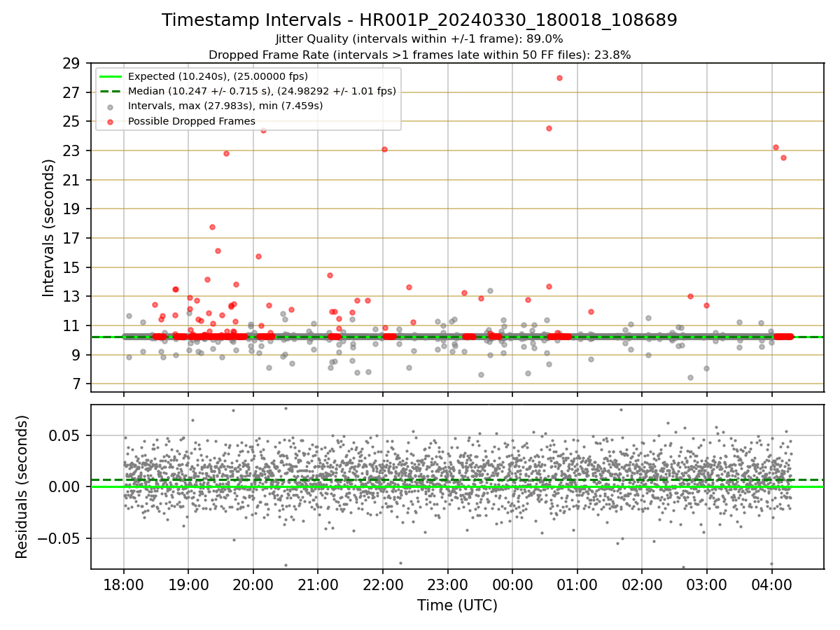Click the '21:00' time tick label
This screenshot has width=840, height=630.
point(318,584)
